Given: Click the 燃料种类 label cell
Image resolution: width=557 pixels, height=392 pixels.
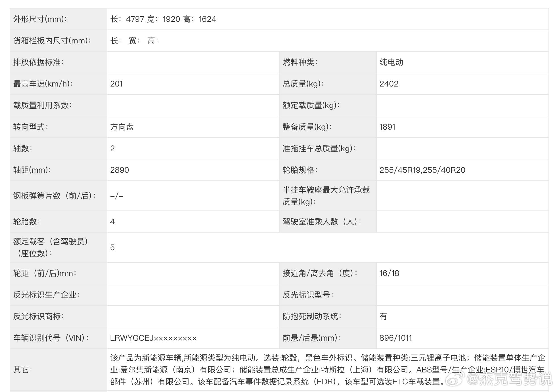Looking at the screenshot, I should (300, 62).
